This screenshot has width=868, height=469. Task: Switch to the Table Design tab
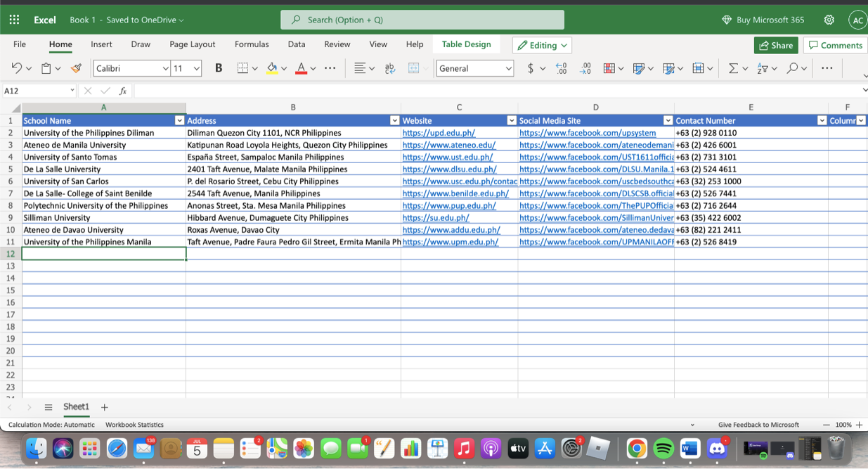pos(467,44)
